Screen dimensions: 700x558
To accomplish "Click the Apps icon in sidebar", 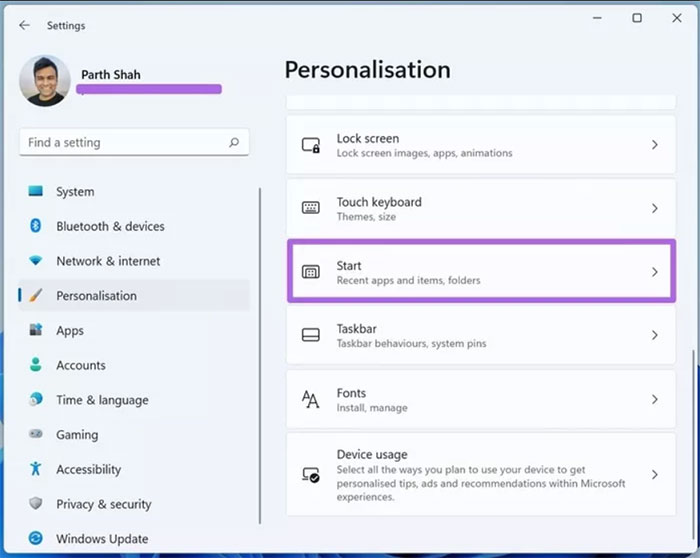I will click(36, 330).
